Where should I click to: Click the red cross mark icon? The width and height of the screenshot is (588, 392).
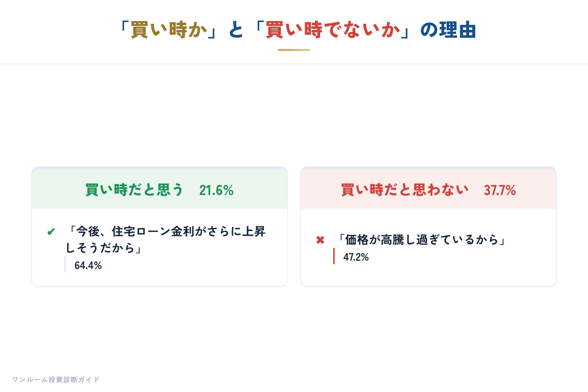(x=320, y=240)
